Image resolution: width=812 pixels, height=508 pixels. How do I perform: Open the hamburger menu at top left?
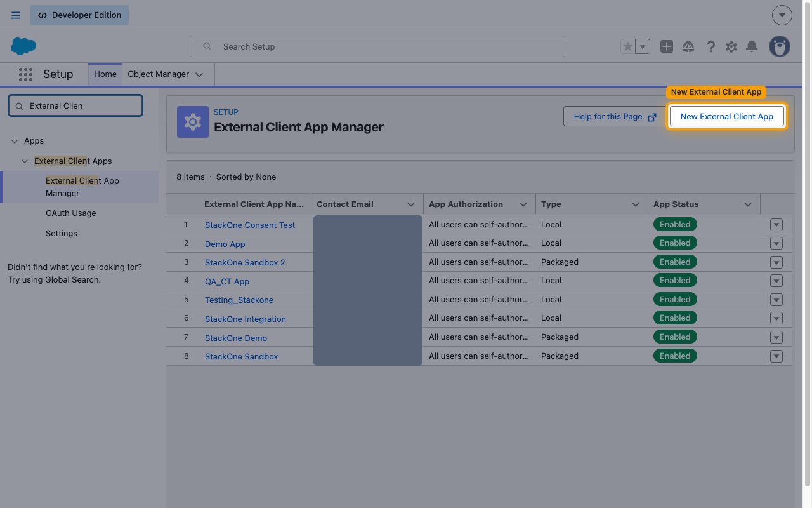[x=16, y=15]
